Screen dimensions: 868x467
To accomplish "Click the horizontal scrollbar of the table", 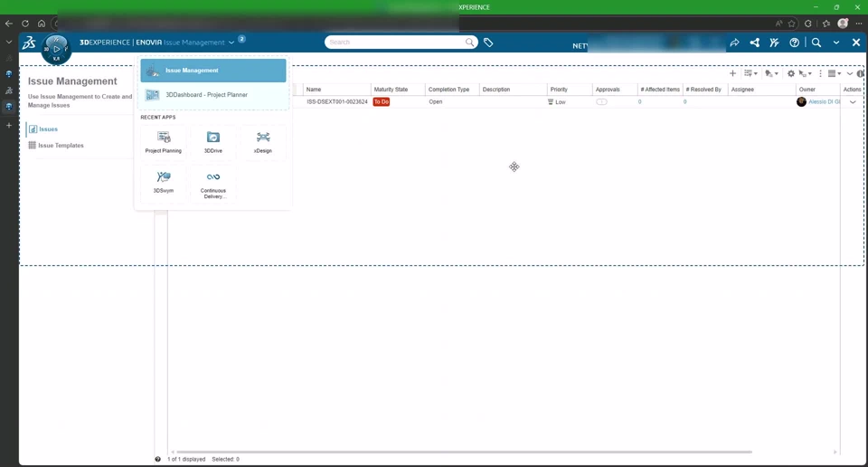I will pyautogui.click(x=464, y=452).
